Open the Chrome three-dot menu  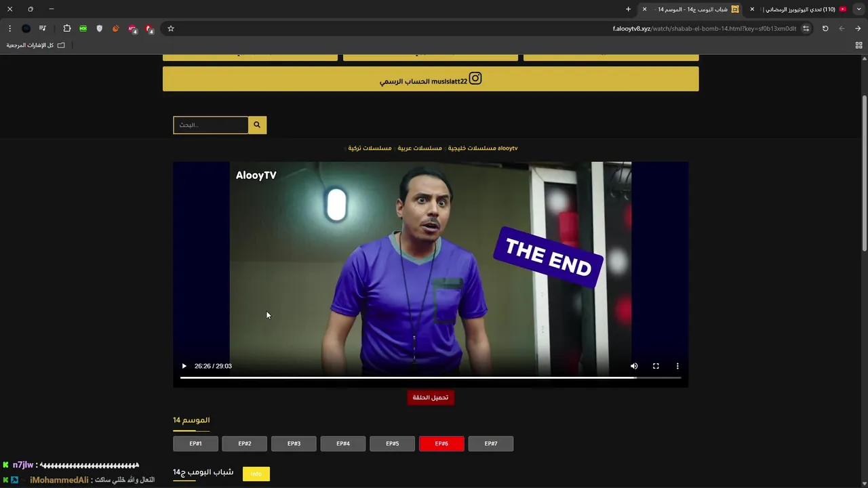click(x=9, y=28)
